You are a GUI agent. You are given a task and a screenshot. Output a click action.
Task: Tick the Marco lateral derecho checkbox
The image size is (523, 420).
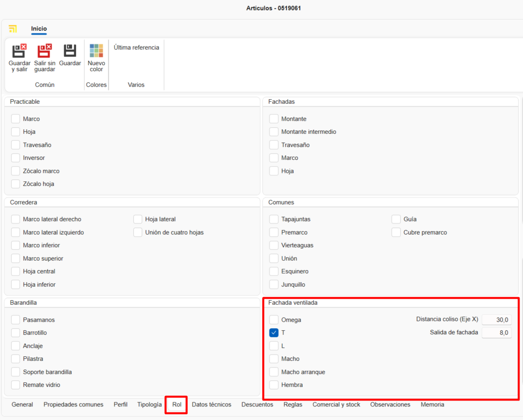[x=16, y=219]
